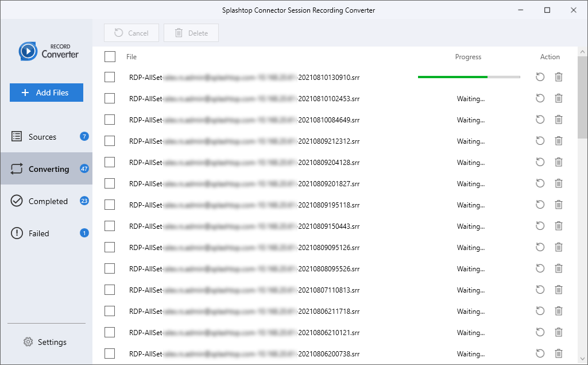Viewport: 588px width, 365px height.
Task: Check the box for file 20210809201827.srr
Action: (110, 183)
